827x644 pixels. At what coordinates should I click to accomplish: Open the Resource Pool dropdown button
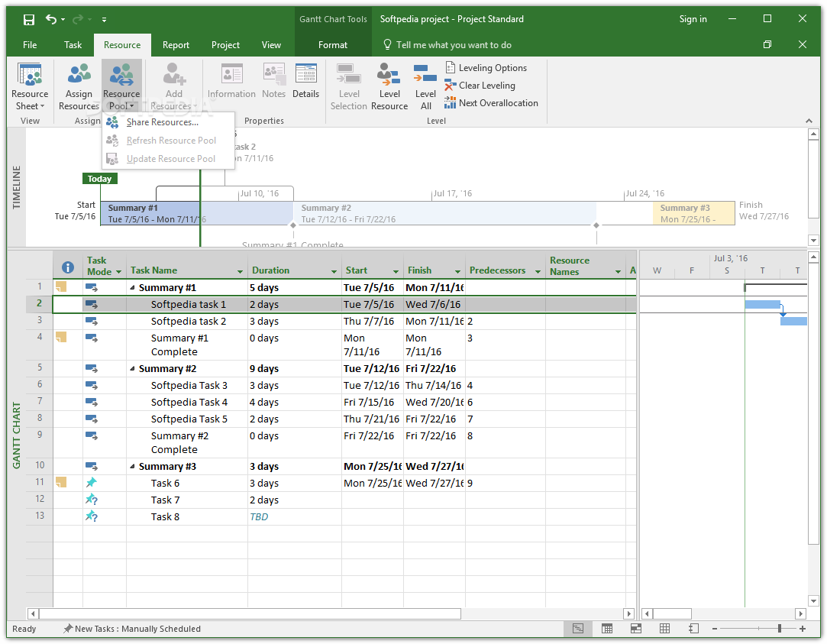(x=121, y=86)
